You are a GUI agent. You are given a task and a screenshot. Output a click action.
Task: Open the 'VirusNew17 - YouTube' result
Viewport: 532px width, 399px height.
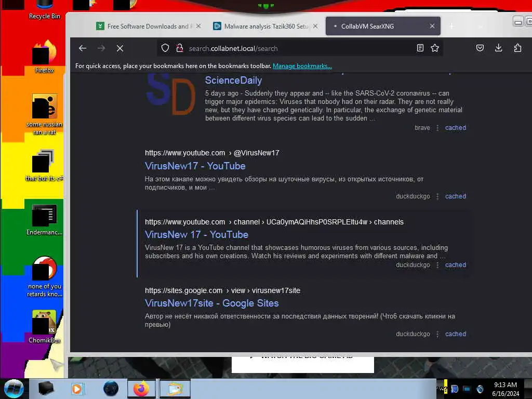pos(195,166)
